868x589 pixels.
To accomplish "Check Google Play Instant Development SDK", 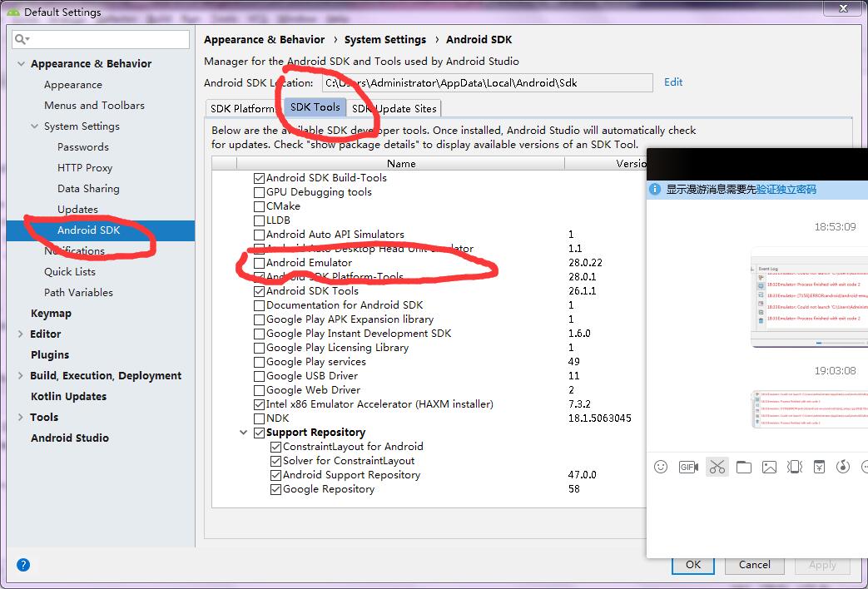I will [x=259, y=334].
